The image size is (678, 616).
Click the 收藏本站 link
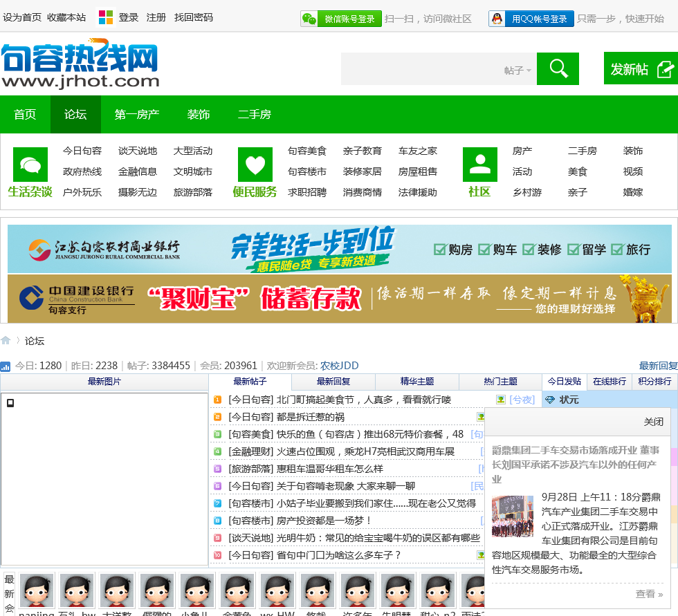66,18
